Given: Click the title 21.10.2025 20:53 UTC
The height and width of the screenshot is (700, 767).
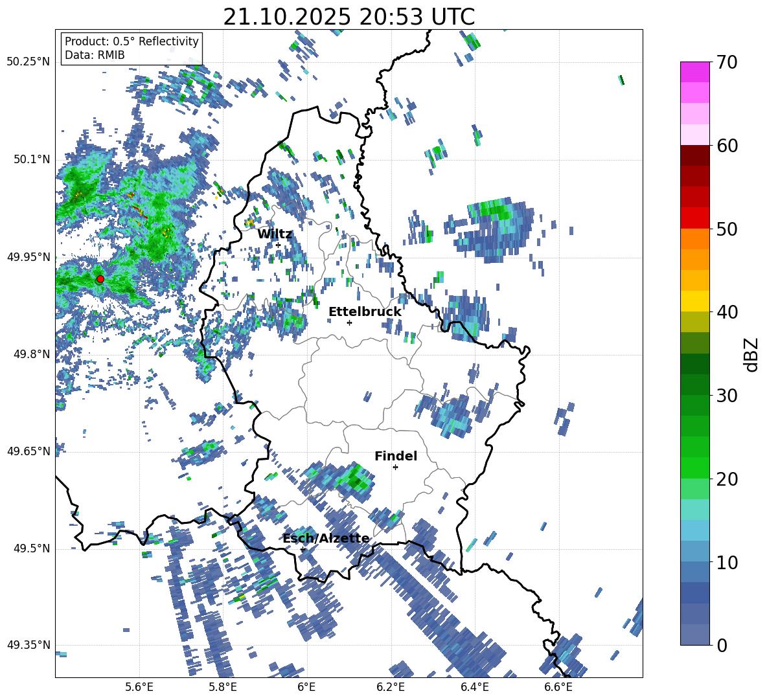Looking at the screenshot, I should pyautogui.click(x=349, y=17).
